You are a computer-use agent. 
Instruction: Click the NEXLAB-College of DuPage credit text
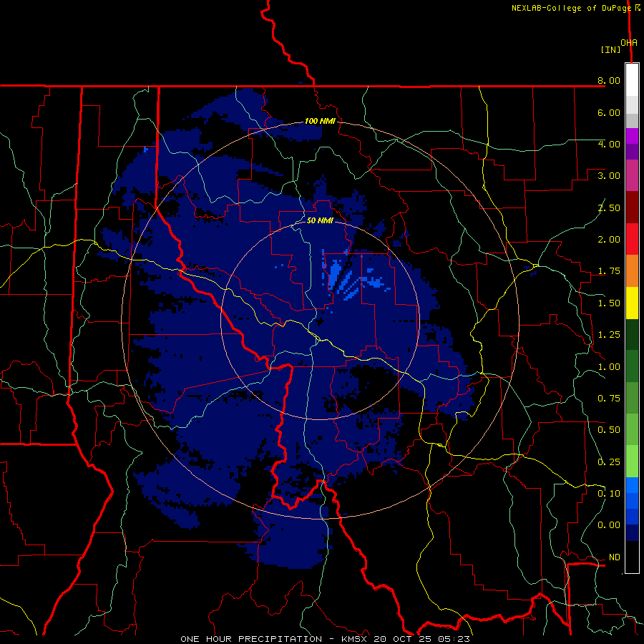pyautogui.click(x=572, y=8)
